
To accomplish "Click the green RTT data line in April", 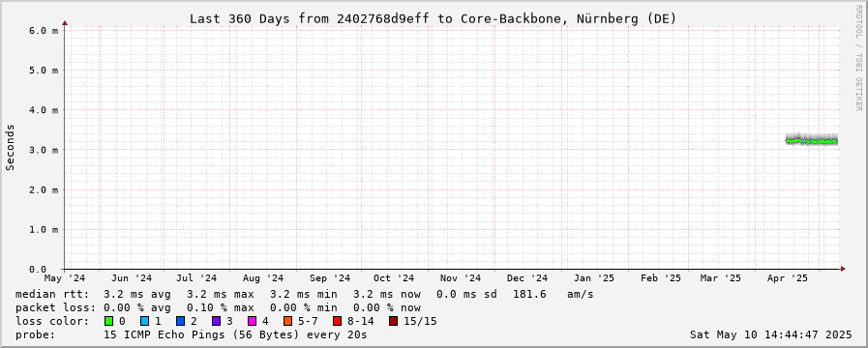I will click(812, 142).
